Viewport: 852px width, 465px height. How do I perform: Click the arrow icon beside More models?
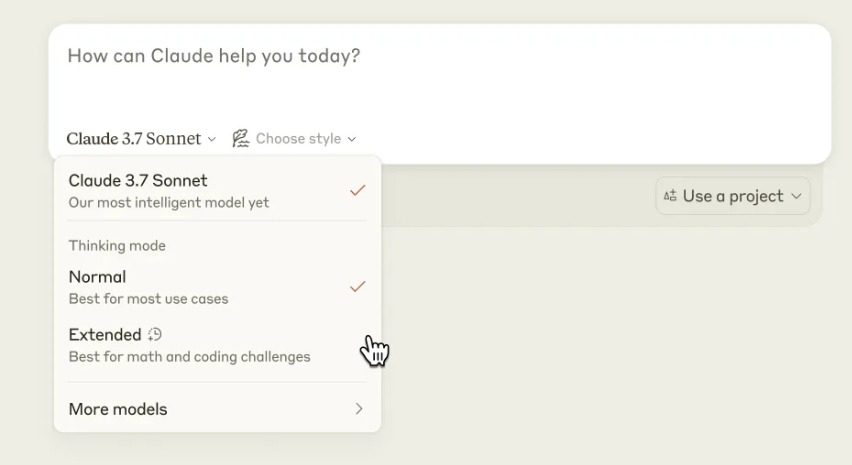[x=359, y=409]
